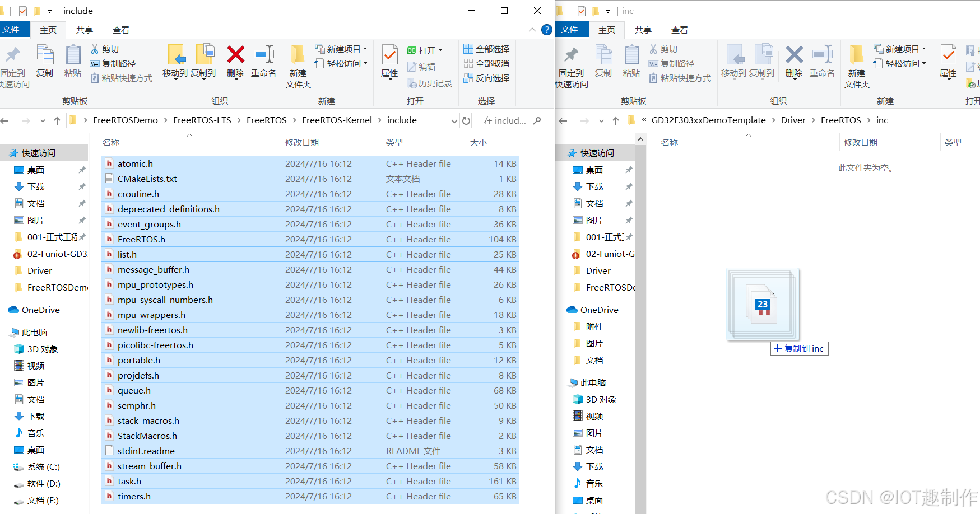Viewport: 980px width, 514px height.
Task: Click Invert selection (反向选择) in include window
Action: click(x=486, y=78)
